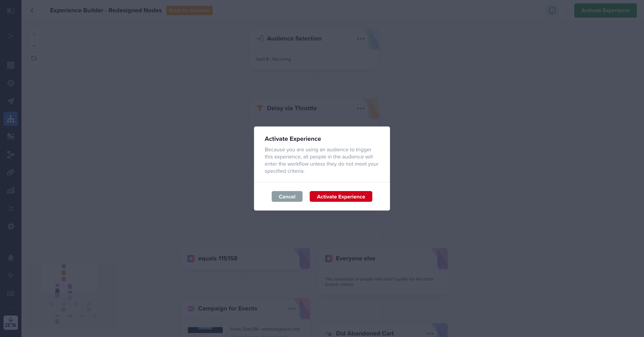
Task: Open the Experiences hierarchy sidebar icon
Action: pos(11,119)
